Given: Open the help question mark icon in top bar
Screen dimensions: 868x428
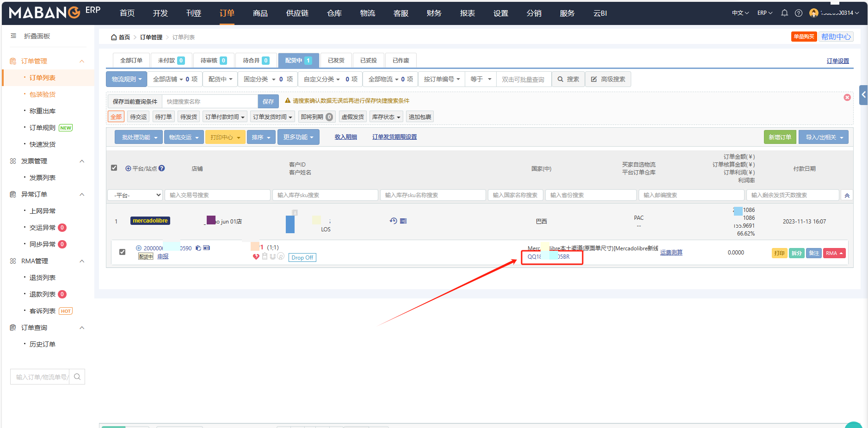Looking at the screenshot, I should click(x=799, y=13).
